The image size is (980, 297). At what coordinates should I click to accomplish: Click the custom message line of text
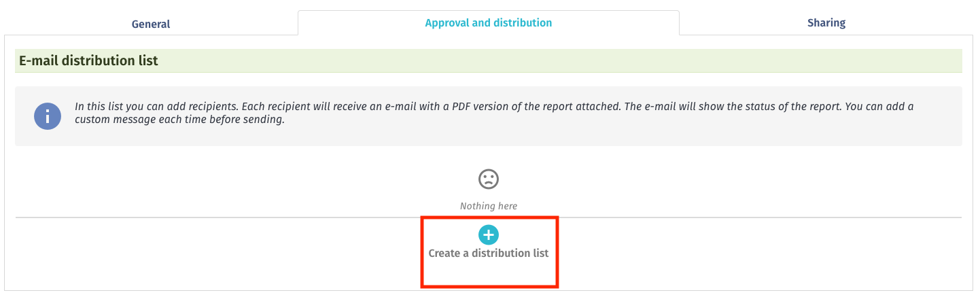[179, 120]
